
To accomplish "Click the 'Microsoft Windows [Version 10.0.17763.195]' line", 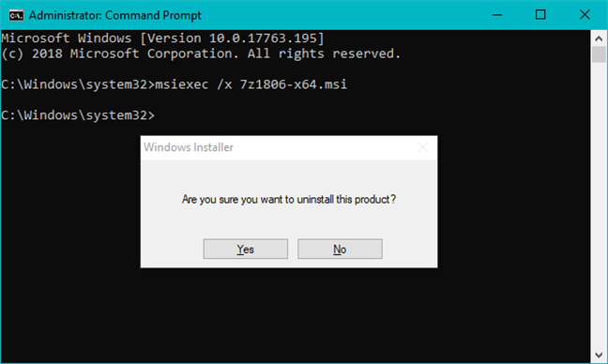I will tap(162, 38).
